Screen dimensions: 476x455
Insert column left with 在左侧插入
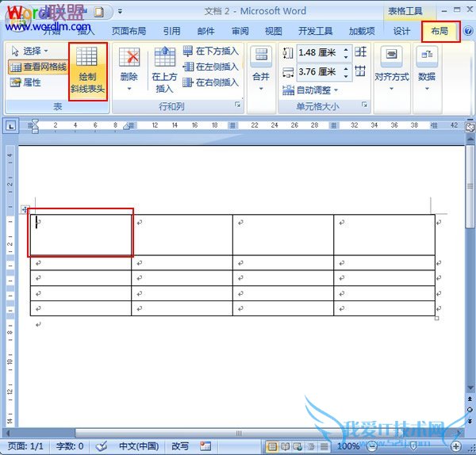[211, 67]
